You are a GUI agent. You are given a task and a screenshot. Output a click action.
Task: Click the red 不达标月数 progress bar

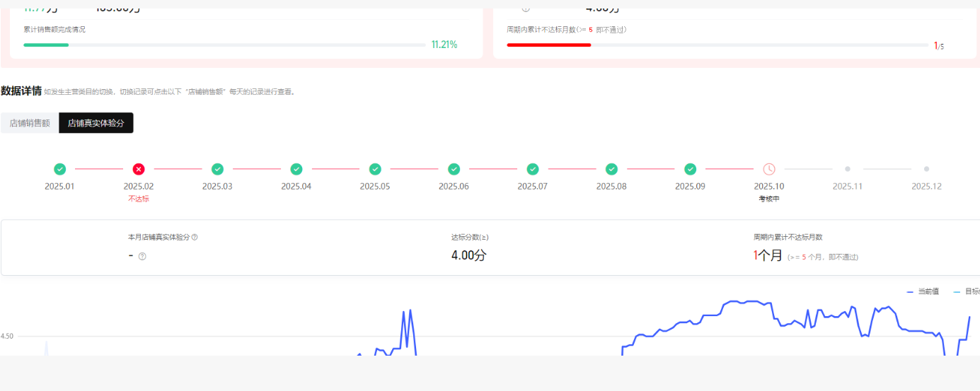[548, 45]
